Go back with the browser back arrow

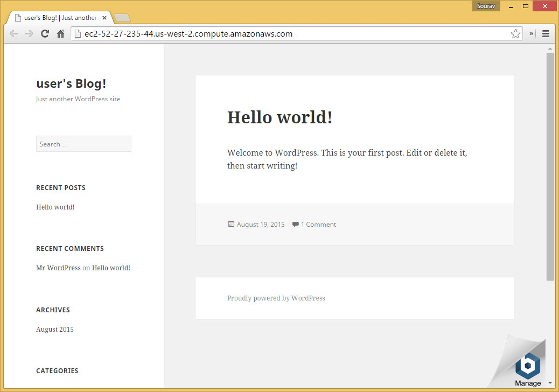point(13,34)
